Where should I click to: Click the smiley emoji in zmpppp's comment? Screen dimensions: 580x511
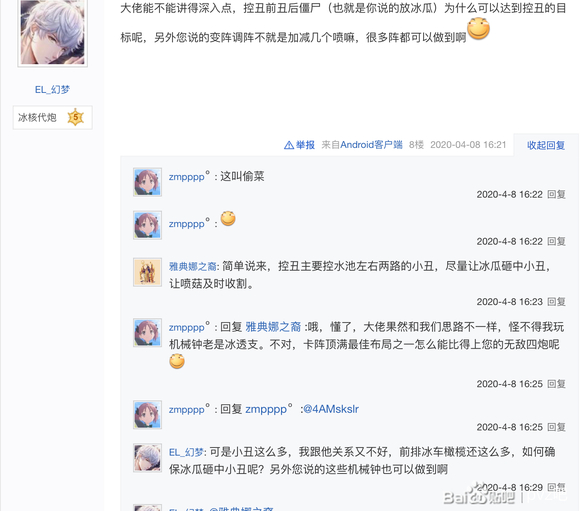228,218
